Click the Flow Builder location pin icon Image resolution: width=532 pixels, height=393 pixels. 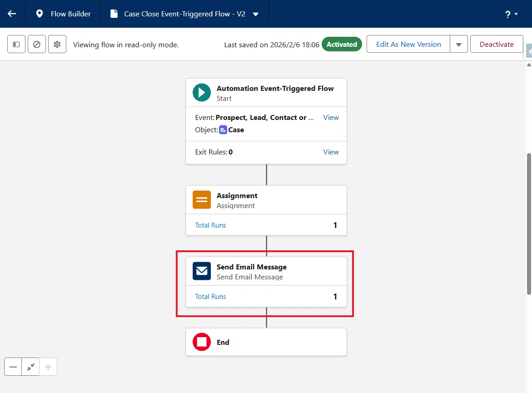40,14
